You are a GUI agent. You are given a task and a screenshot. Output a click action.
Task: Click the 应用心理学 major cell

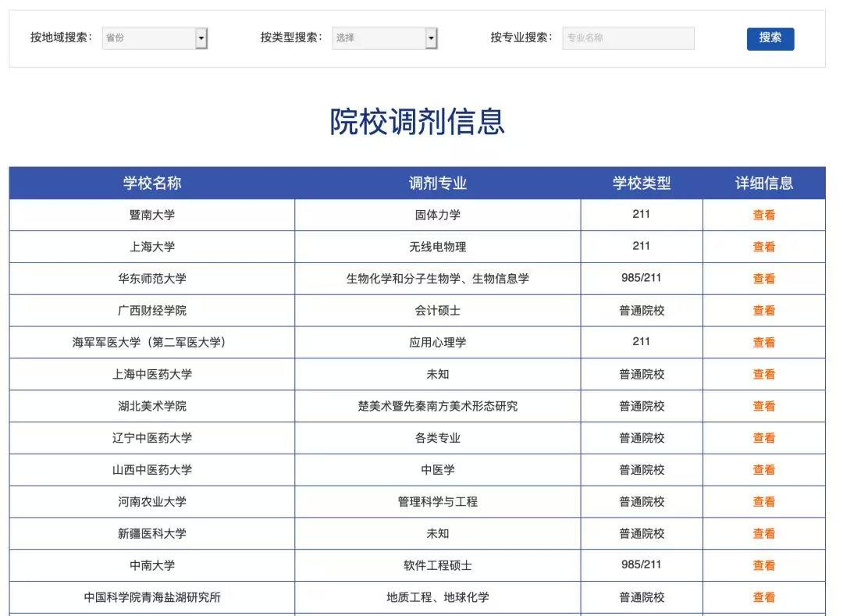[438, 343]
